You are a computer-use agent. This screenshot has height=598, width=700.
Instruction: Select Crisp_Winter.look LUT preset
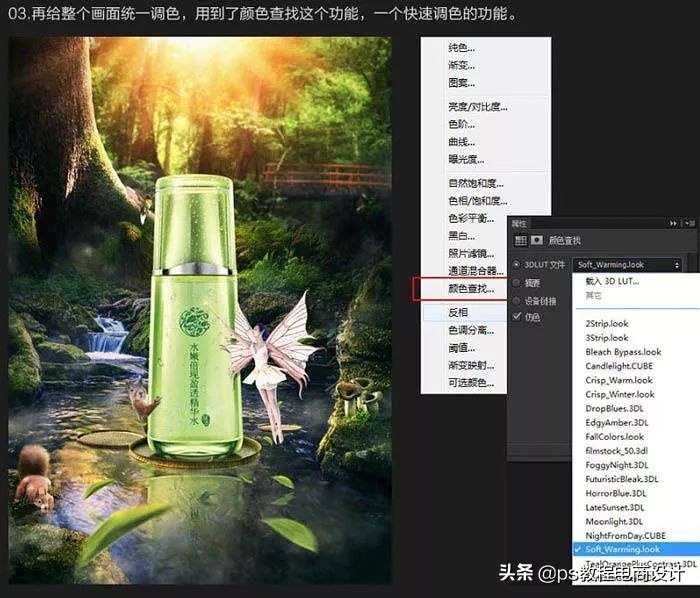[620, 395]
